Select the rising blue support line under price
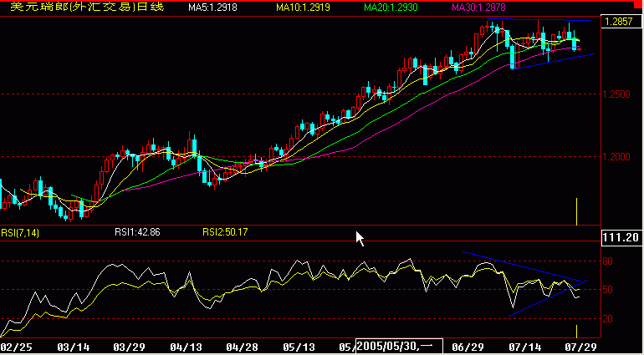Image resolution: width=644 pixels, height=355 pixels. (553, 61)
